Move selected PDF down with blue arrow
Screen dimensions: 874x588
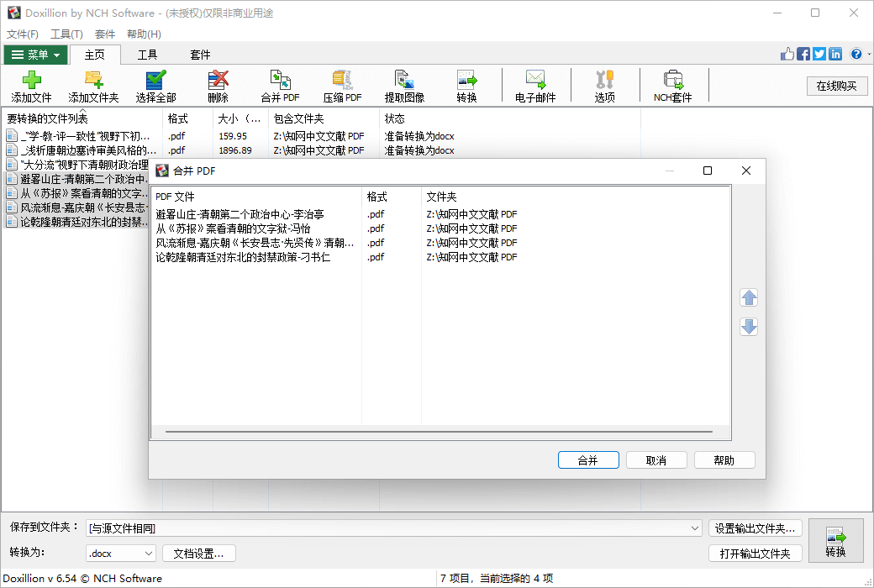tap(749, 327)
